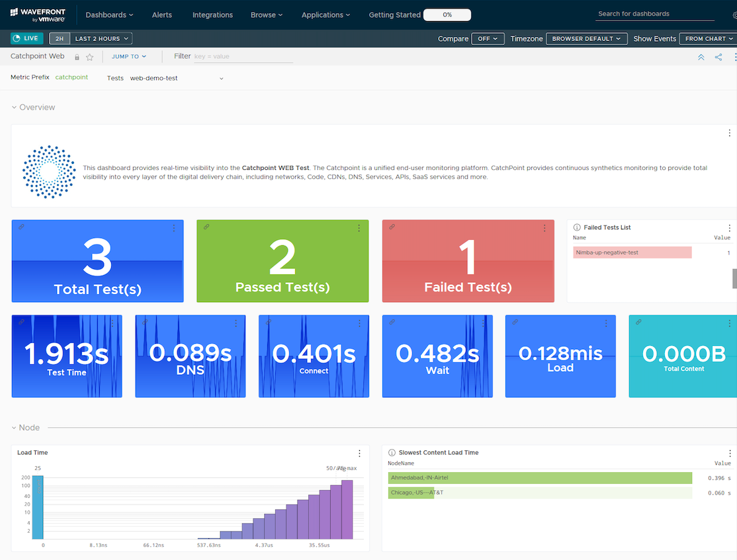
Task: Collapse all sections with double-chevron icon
Action: pyautogui.click(x=701, y=58)
